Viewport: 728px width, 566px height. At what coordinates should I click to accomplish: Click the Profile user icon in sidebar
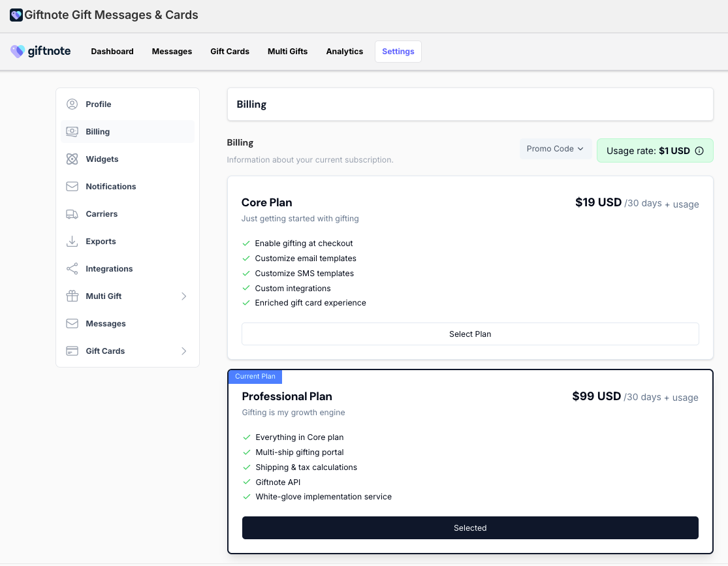pos(72,104)
